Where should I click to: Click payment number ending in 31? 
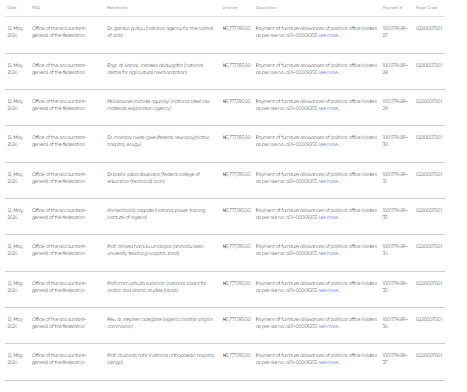[395, 178]
